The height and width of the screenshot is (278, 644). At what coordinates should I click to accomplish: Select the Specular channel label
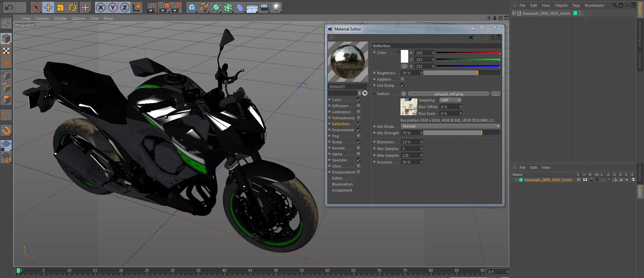click(339, 160)
